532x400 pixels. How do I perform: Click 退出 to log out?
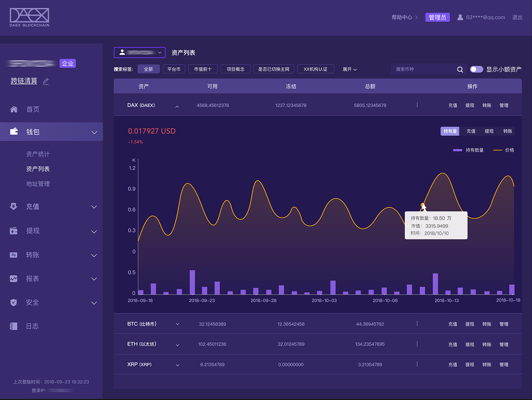[517, 17]
